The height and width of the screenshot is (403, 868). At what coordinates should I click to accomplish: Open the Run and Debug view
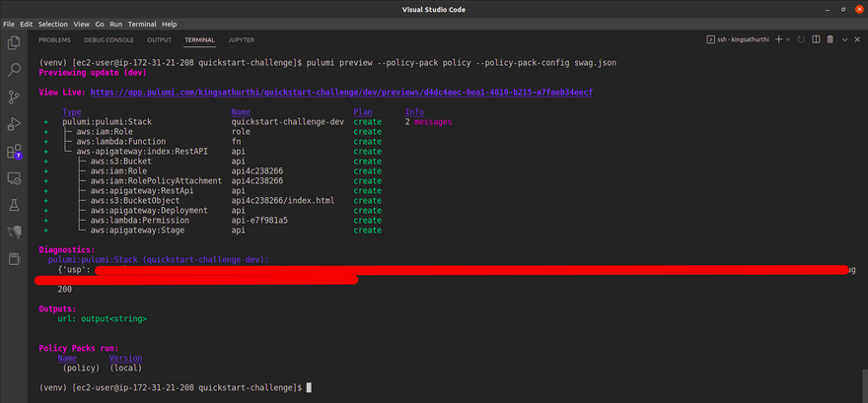[14, 124]
